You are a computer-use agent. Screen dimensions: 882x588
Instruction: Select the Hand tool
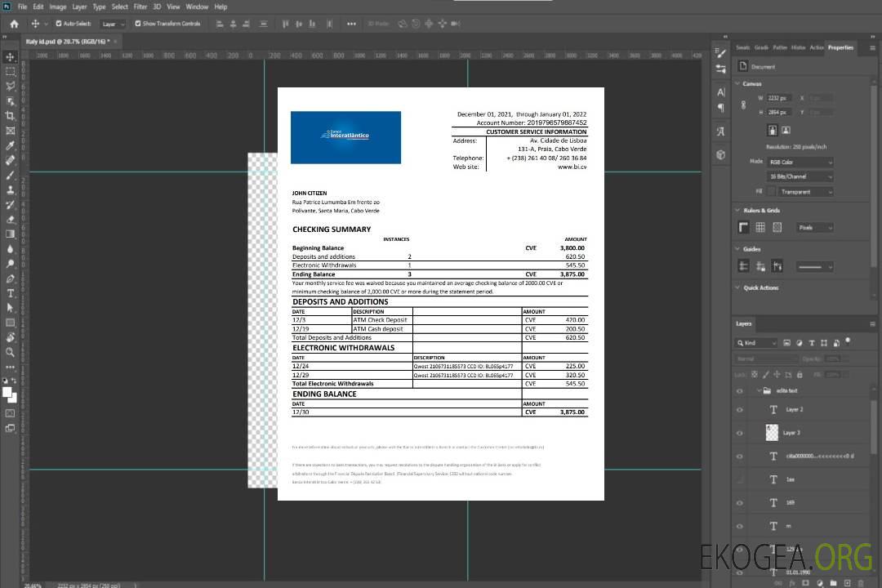click(x=10, y=337)
